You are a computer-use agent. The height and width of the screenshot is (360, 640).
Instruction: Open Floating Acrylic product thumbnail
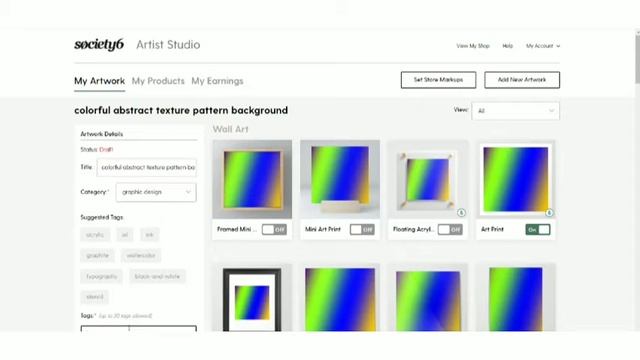coord(427,179)
